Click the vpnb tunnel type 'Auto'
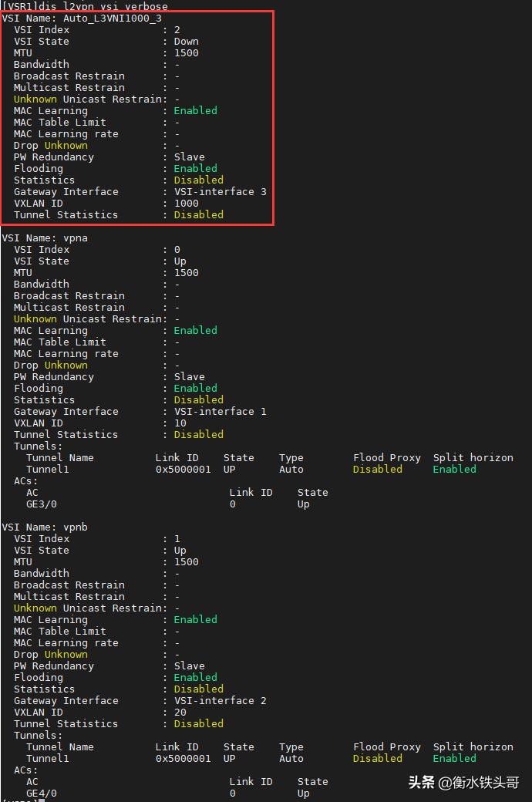The width and height of the screenshot is (532, 802). 291,759
